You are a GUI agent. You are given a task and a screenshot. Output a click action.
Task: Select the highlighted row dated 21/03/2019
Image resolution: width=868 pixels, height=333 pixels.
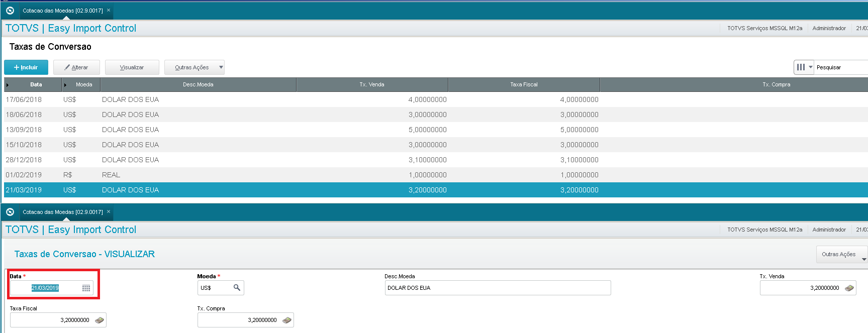[436, 190]
